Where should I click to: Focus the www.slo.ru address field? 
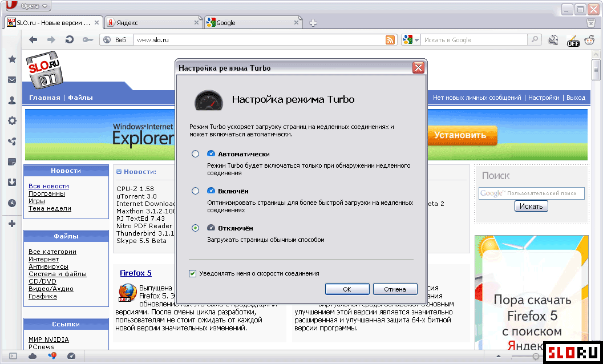coord(259,40)
